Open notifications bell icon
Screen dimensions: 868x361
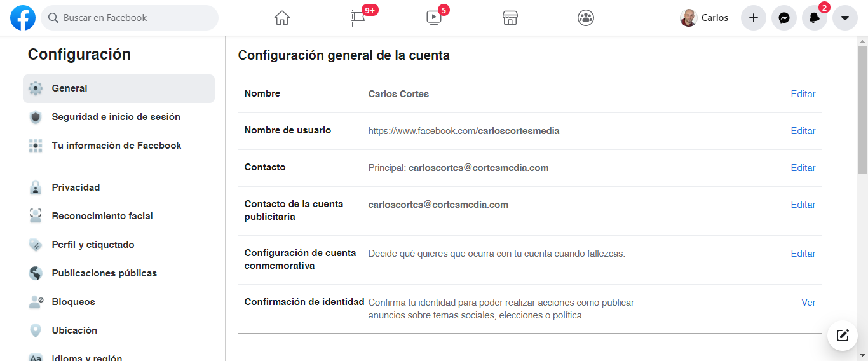pos(815,18)
